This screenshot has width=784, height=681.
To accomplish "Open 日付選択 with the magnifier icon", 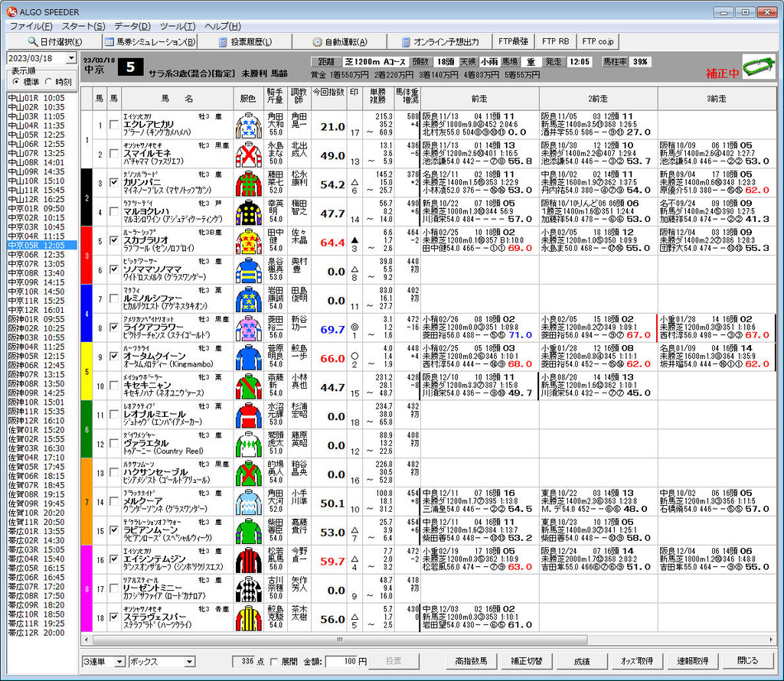I will point(54,42).
